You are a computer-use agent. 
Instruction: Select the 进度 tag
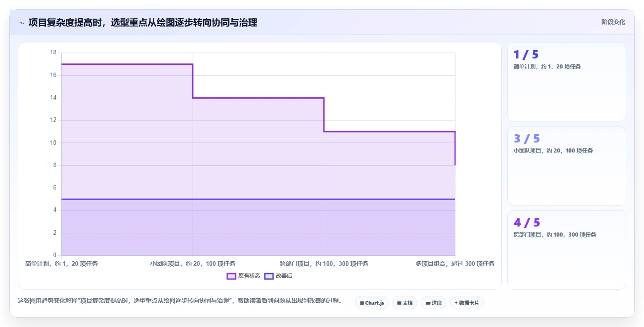pos(434,303)
